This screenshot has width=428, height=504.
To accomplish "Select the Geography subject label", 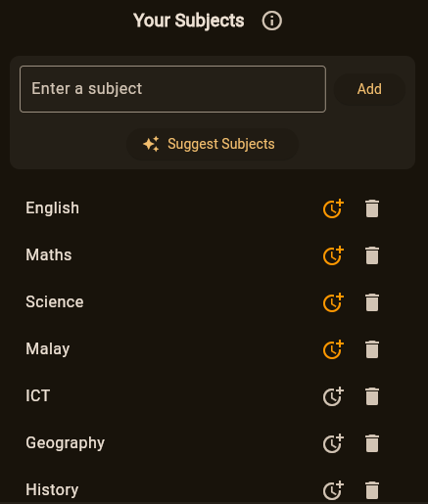I will (66, 443).
